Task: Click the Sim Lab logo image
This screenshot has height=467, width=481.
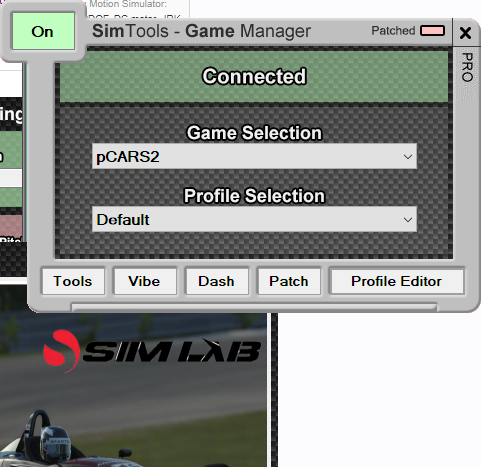Action: (152, 351)
